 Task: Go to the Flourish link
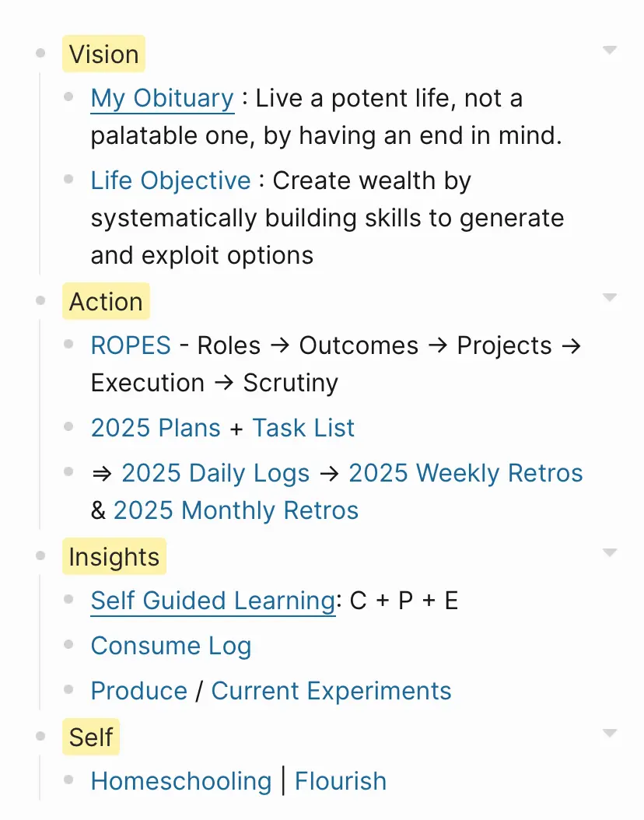(341, 782)
